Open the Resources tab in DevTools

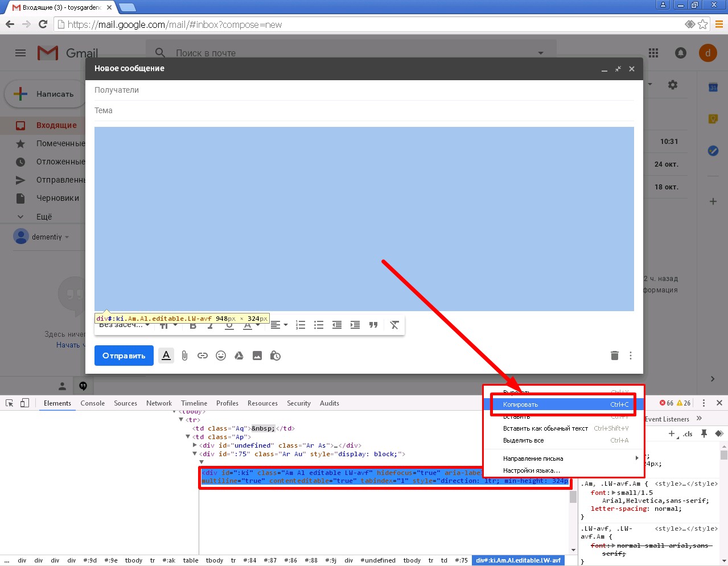point(262,403)
